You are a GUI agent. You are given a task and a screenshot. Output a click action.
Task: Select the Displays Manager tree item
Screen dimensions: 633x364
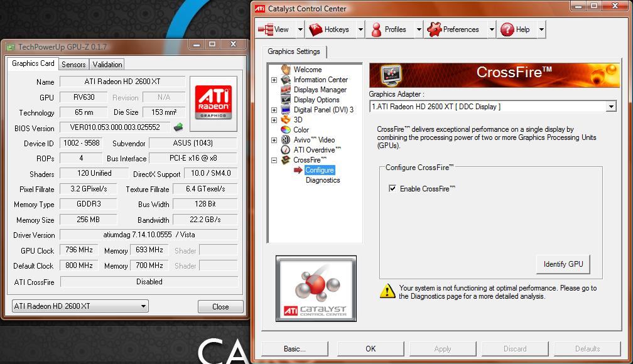click(320, 90)
